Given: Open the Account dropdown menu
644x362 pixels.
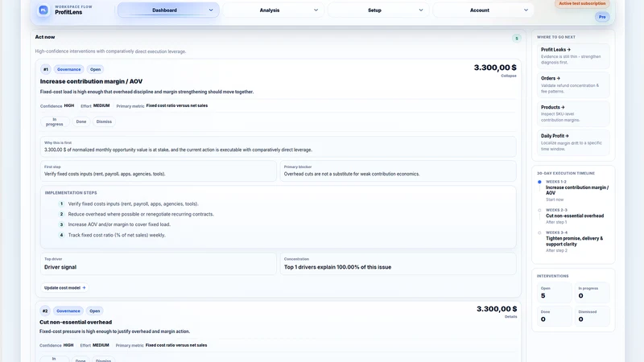Looking at the screenshot, I should pyautogui.click(x=484, y=10).
